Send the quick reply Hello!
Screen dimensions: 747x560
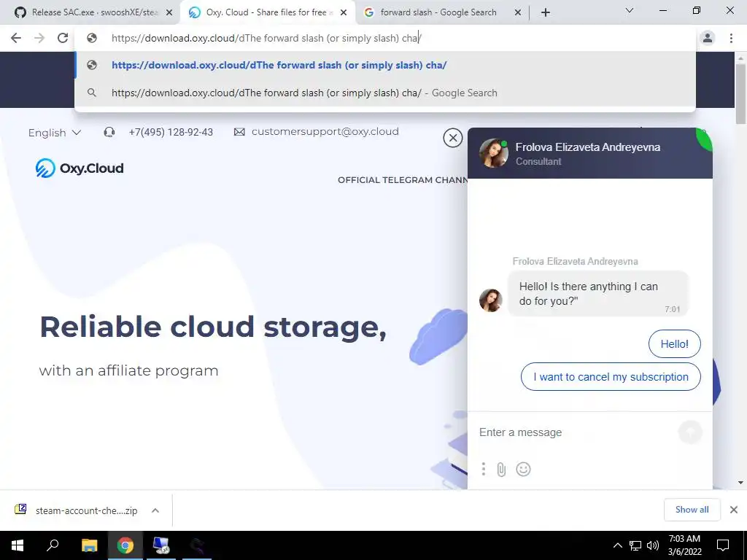(x=674, y=344)
